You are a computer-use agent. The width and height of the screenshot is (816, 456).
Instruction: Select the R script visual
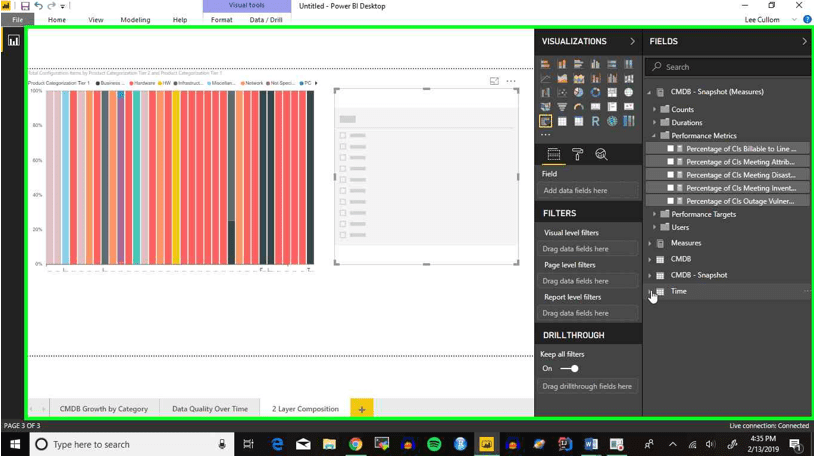tap(595, 121)
